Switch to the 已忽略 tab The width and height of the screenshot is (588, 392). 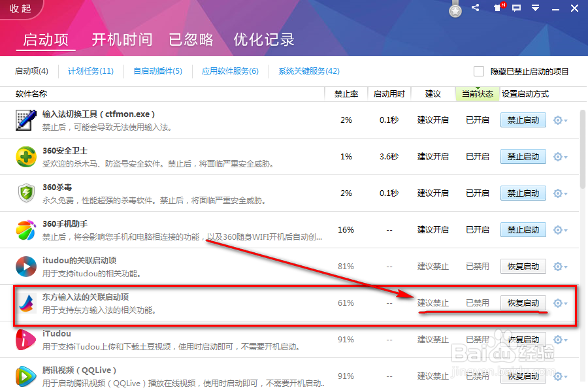pos(191,39)
